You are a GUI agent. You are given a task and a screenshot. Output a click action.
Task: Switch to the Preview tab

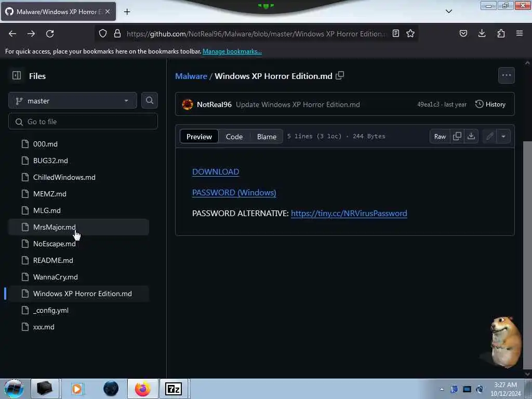coord(199,137)
